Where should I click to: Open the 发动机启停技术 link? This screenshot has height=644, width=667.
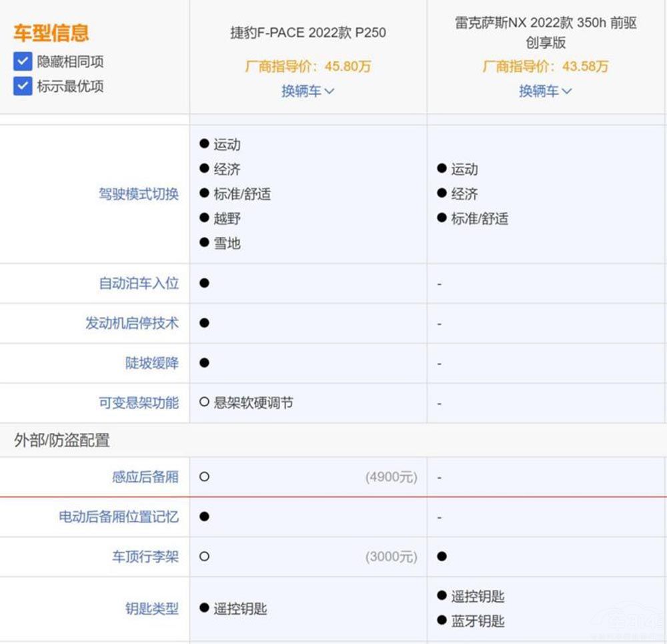pyautogui.click(x=131, y=324)
